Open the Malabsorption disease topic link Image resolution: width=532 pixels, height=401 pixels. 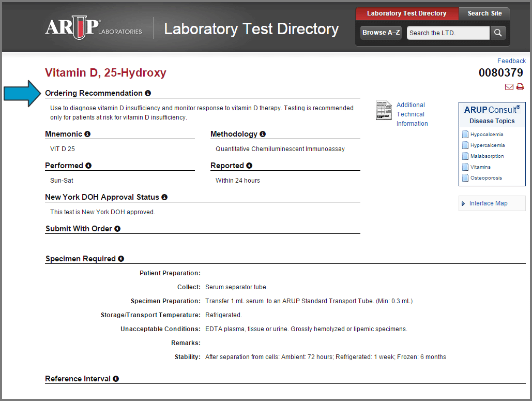(487, 156)
